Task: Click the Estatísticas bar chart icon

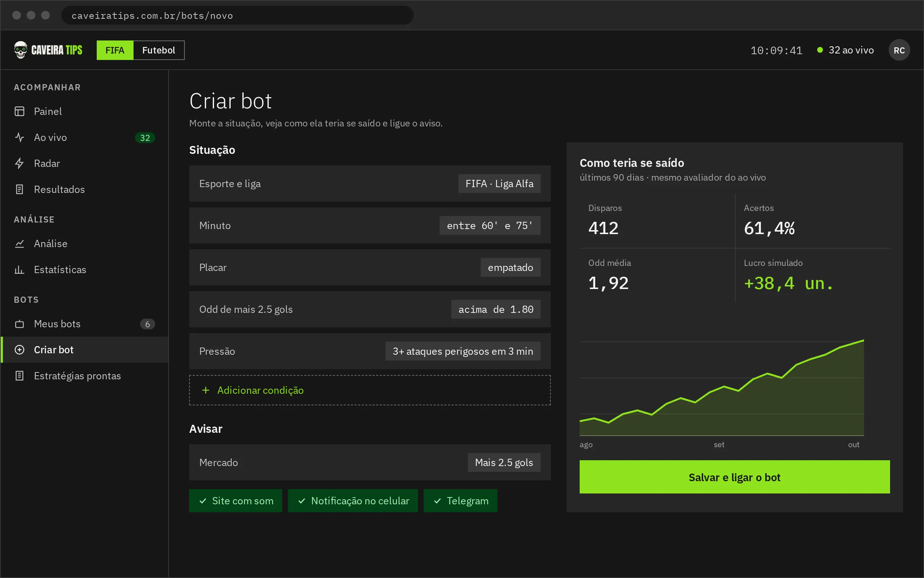Action: [x=19, y=269]
